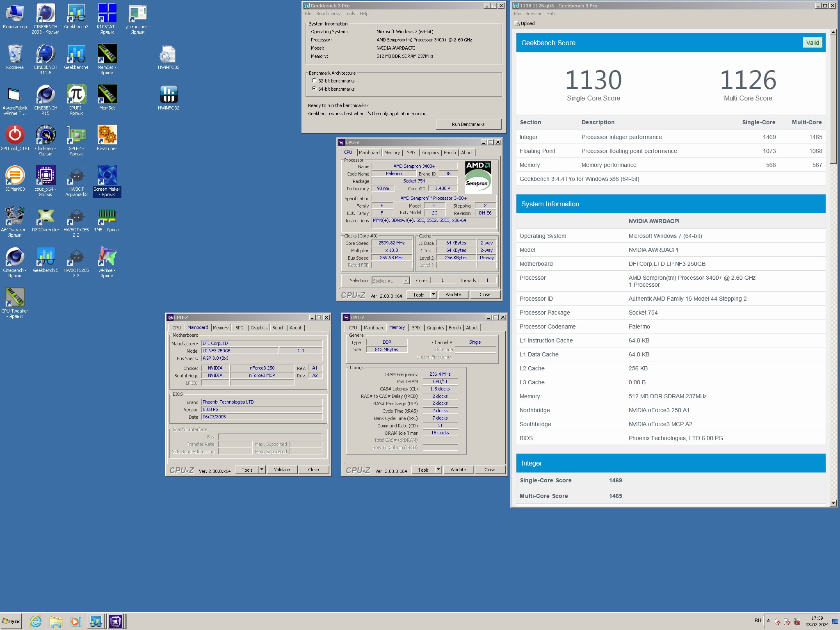The width and height of the screenshot is (840, 630).
Task: Select the 64-bit benchmarks radio button
Action: pos(314,89)
